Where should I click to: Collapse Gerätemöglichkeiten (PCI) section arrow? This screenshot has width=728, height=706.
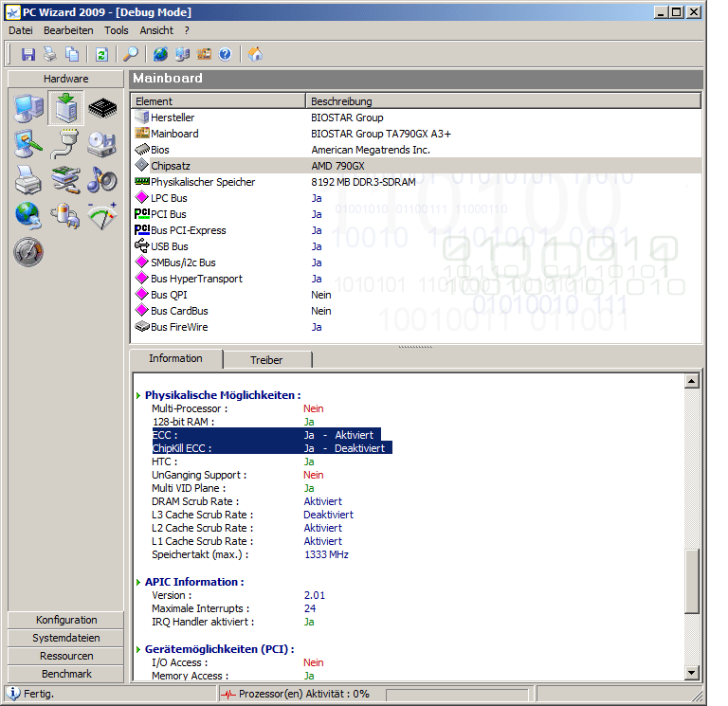click(x=138, y=649)
